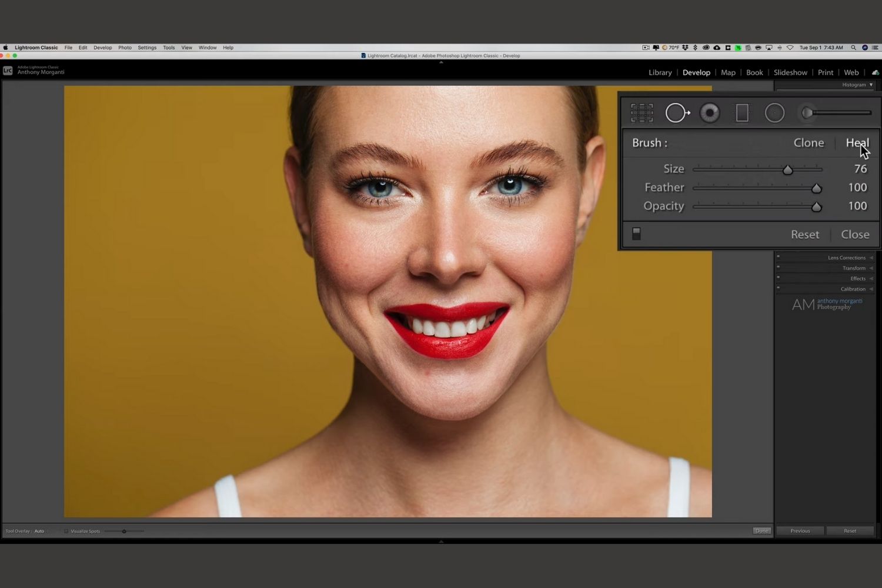Open the Develop menu in menu bar
882x588 pixels.
point(102,48)
